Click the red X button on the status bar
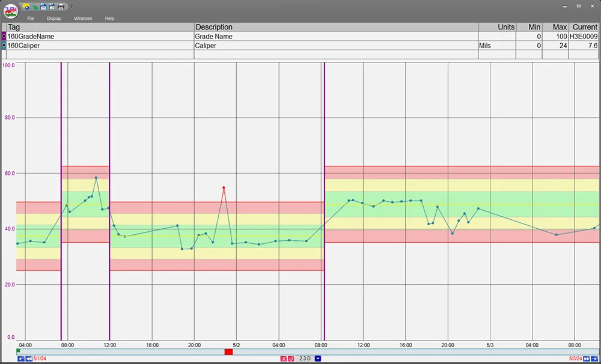The height and width of the screenshot is (364, 601). [x=283, y=359]
